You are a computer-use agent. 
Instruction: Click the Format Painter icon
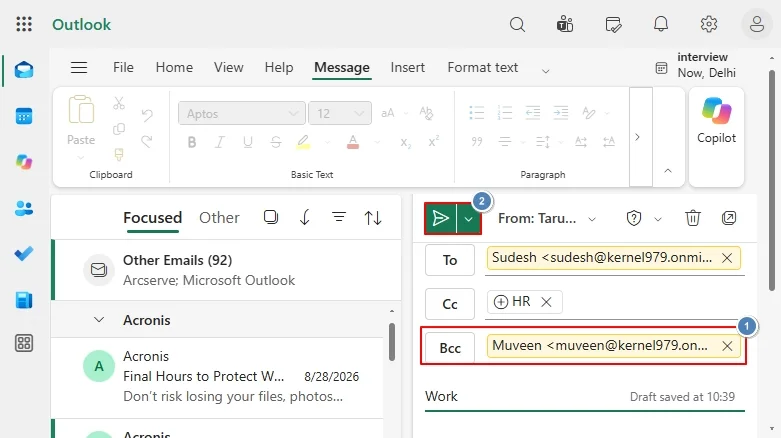coord(119,154)
